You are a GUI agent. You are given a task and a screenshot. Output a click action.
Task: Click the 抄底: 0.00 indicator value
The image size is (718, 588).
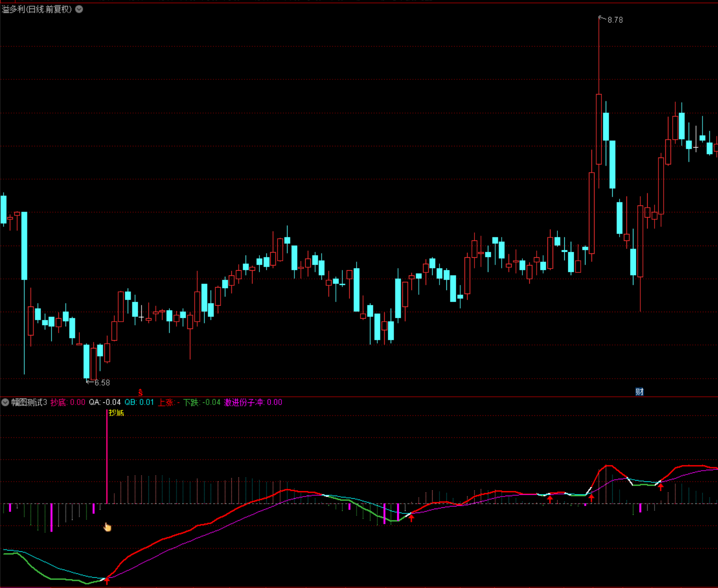point(68,402)
